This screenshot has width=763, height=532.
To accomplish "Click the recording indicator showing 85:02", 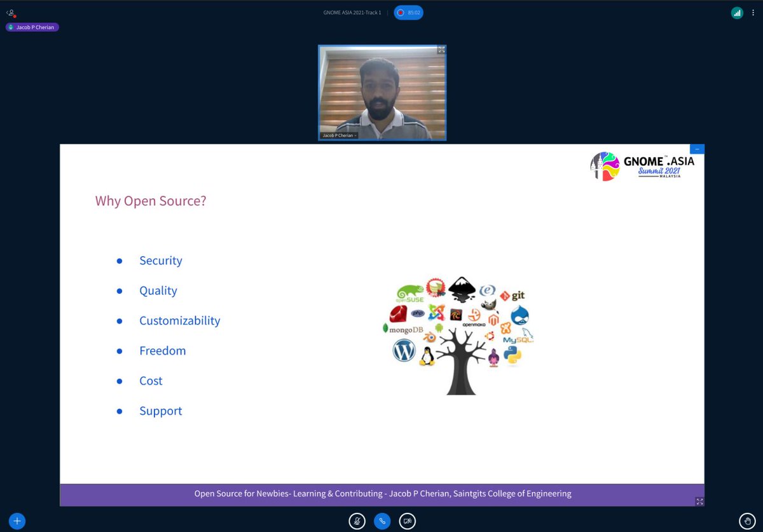I will point(408,12).
